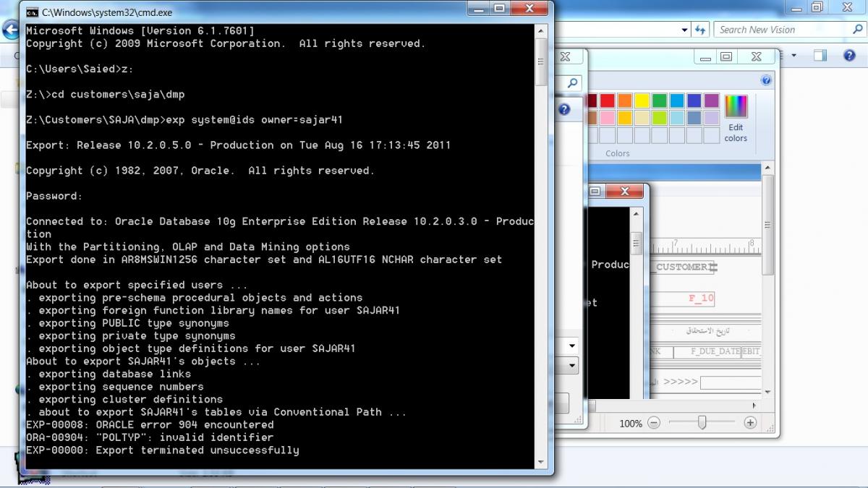868x488 pixels.
Task: Open the Explorer view options dropdown arrow
Action: click(793, 56)
